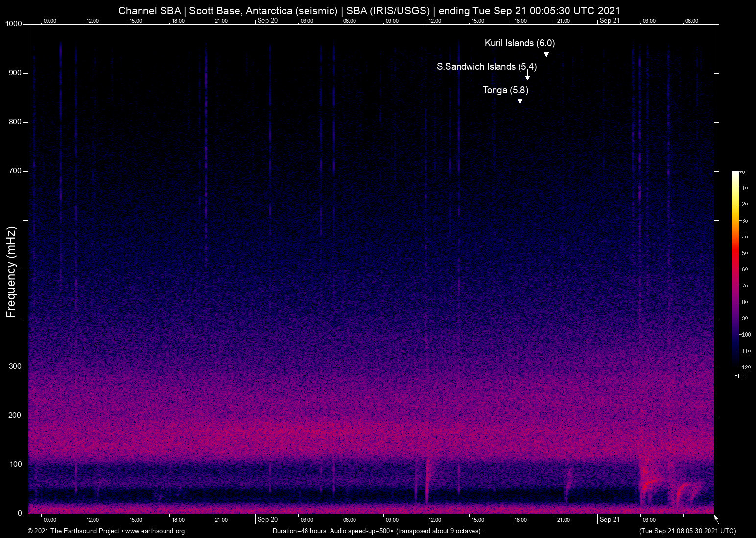Click the 1000 tick on frequency axis
Image resolution: width=756 pixels, height=538 pixels.
click(13, 24)
